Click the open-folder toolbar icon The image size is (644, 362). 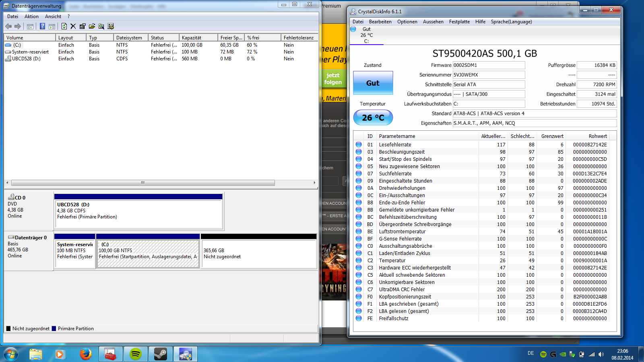pyautogui.click(x=92, y=26)
